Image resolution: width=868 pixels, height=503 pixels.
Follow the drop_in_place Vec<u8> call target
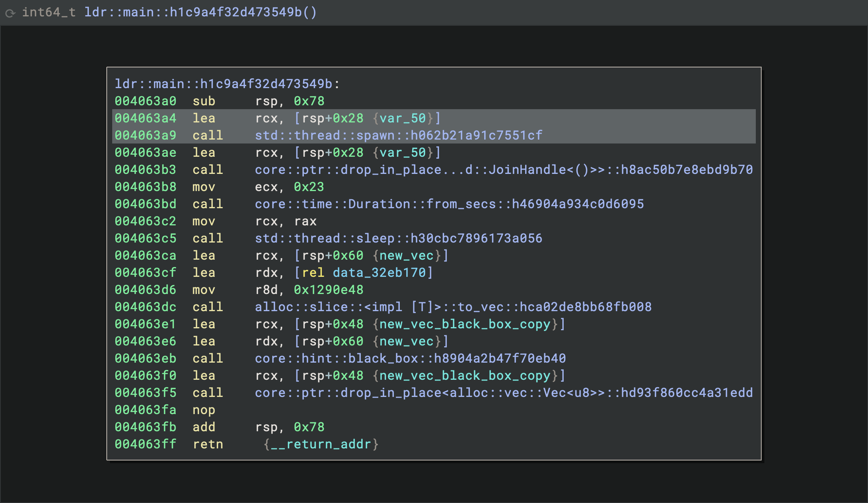click(503, 393)
